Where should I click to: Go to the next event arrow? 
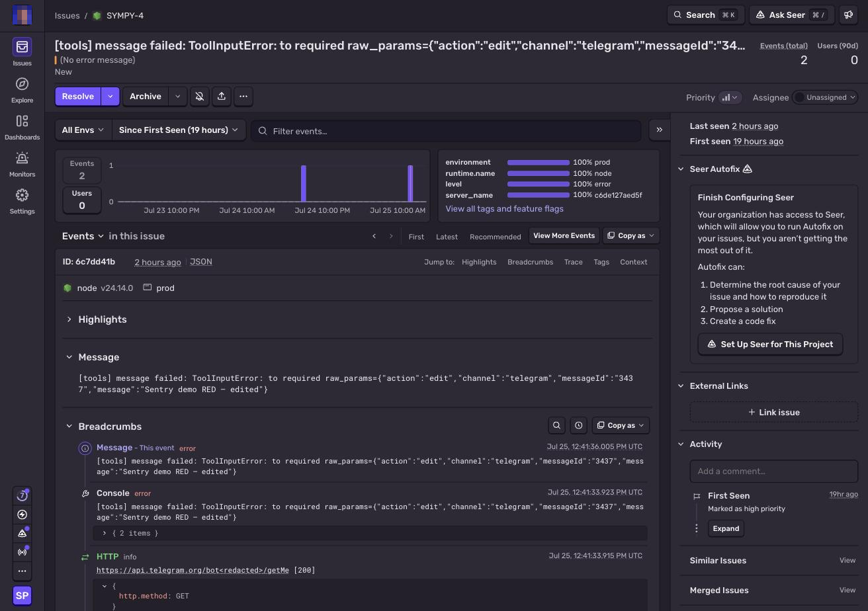(x=391, y=236)
